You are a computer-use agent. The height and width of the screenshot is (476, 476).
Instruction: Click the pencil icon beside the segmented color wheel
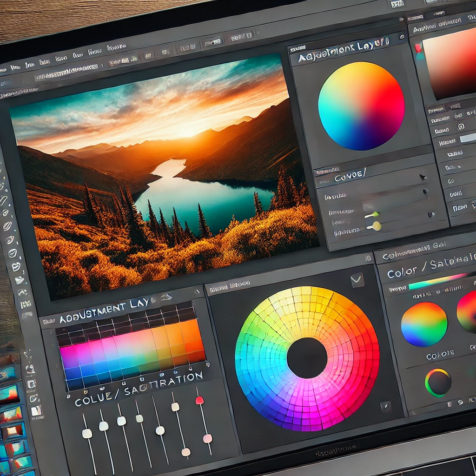[x=386, y=406]
